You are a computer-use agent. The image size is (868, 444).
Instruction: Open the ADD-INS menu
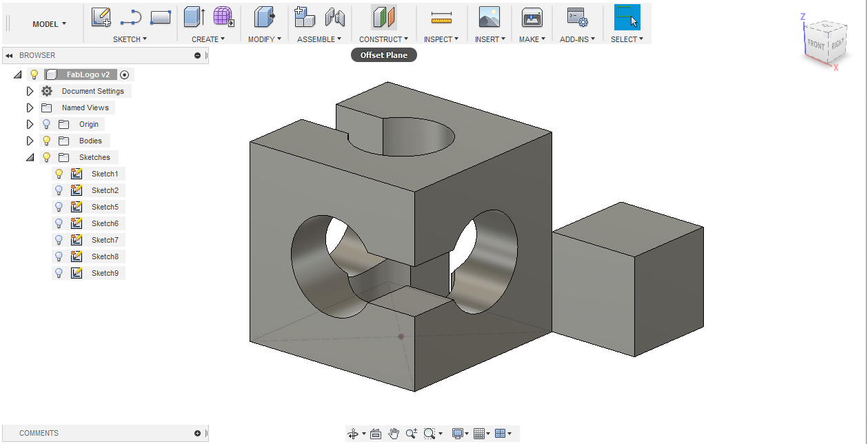[577, 39]
